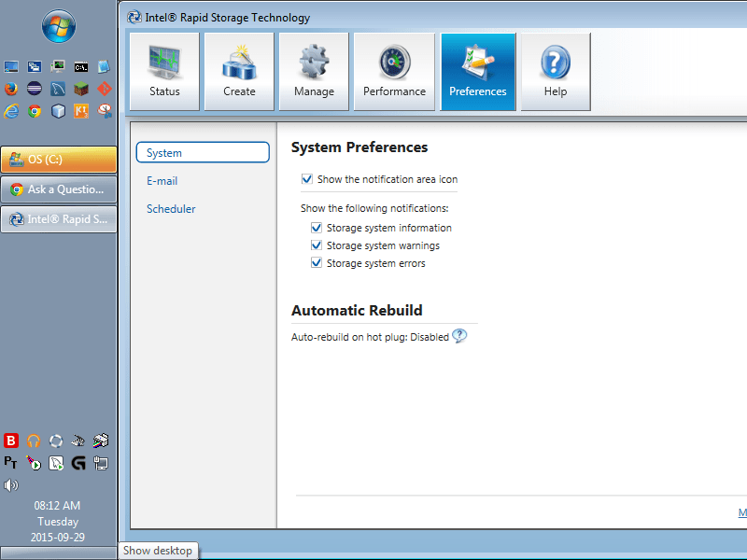747x560 pixels.
Task: Select the Preferences section
Action: (478, 72)
